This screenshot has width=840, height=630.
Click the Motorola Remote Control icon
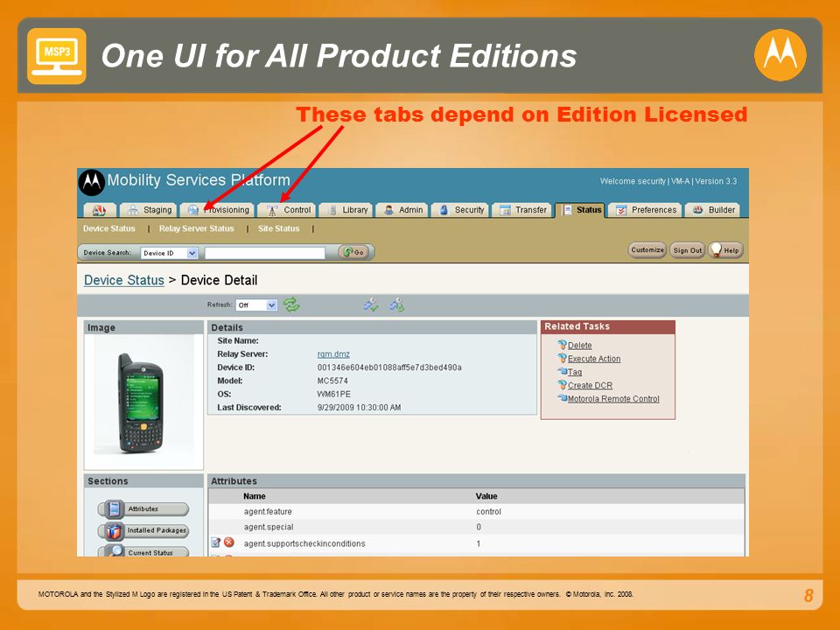562,398
